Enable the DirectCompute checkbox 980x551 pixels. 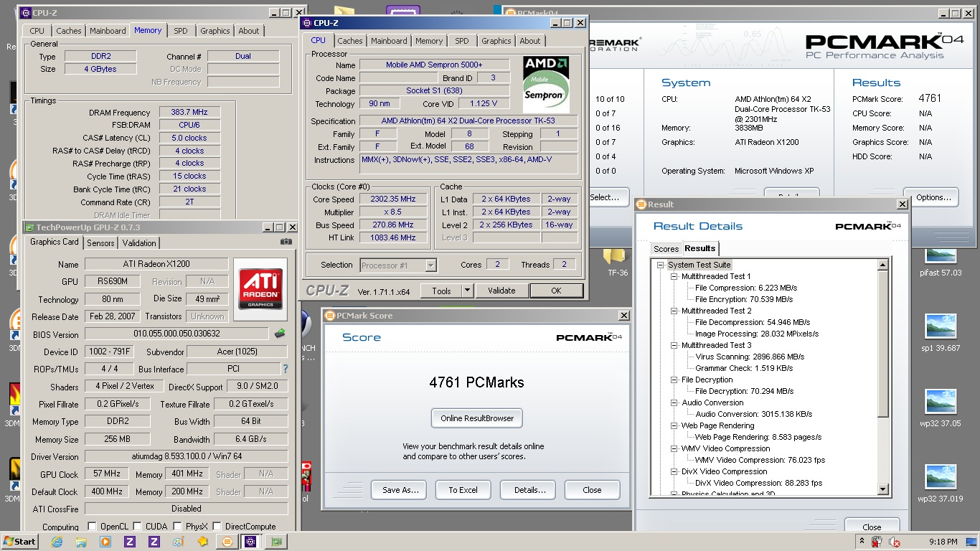[x=217, y=527]
